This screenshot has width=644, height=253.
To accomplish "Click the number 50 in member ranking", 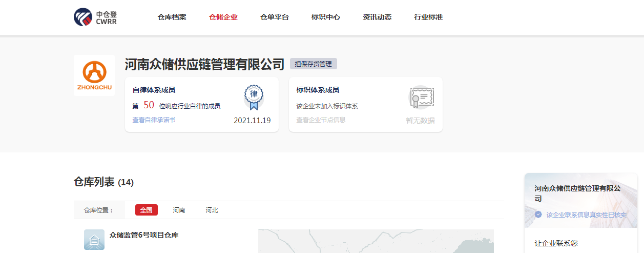I will pyautogui.click(x=149, y=105).
